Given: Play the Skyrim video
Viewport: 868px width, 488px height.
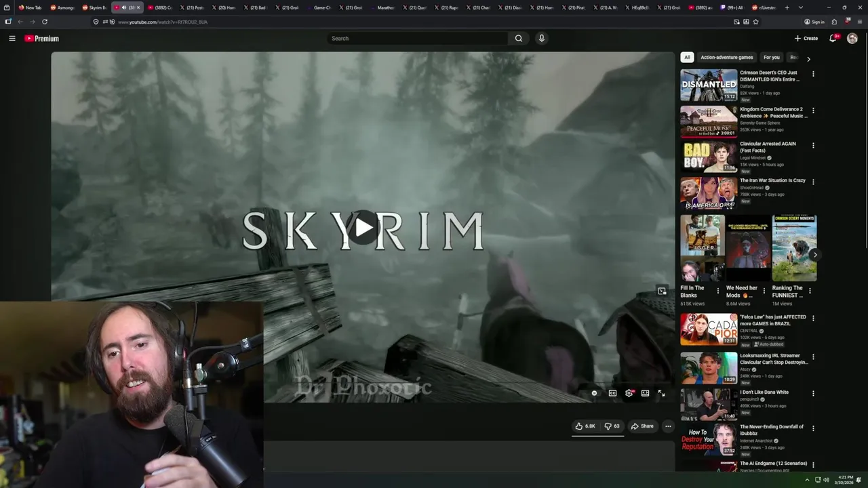Looking at the screenshot, I should click(x=363, y=227).
